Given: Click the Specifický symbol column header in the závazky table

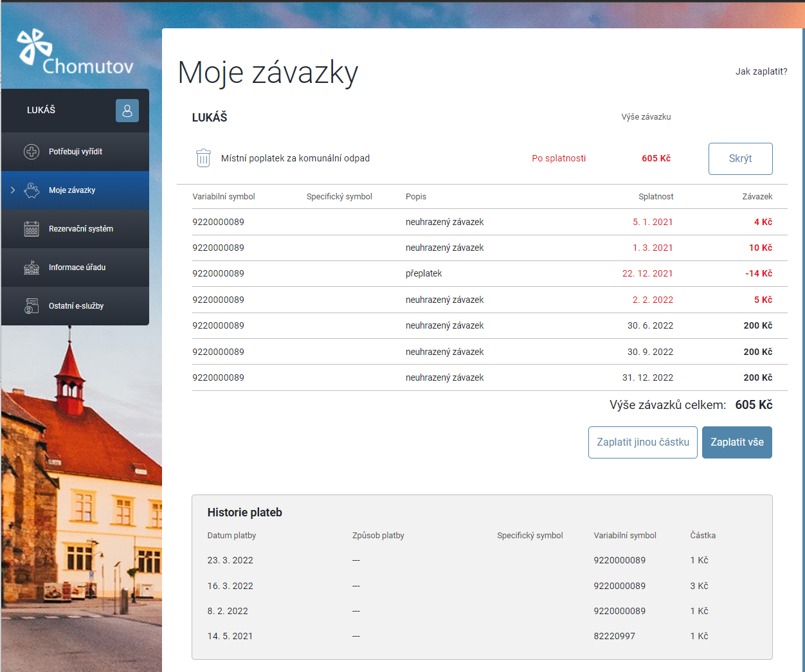Looking at the screenshot, I should [339, 197].
